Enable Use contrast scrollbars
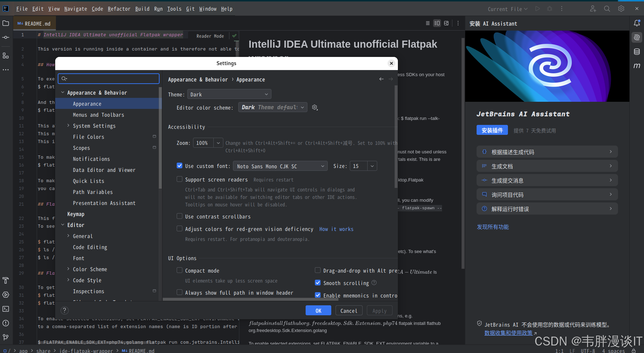The width and height of the screenshot is (644, 353). tap(180, 216)
